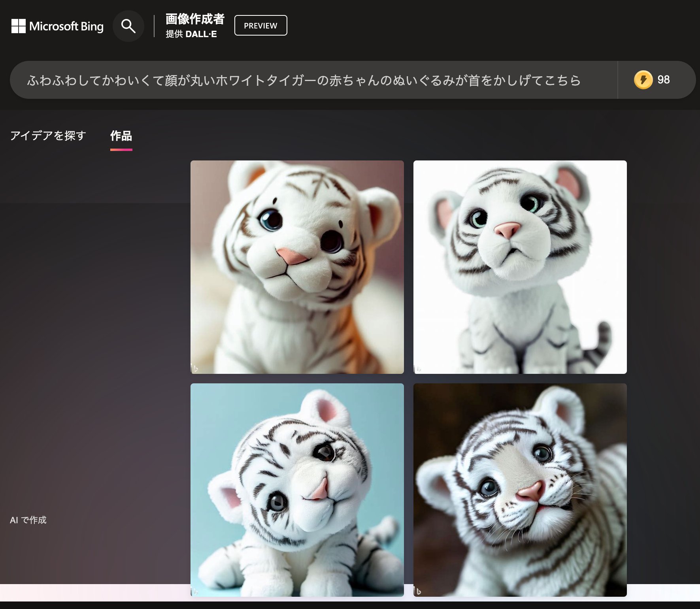
Task: Open the tiger image with white background
Action: (520, 267)
